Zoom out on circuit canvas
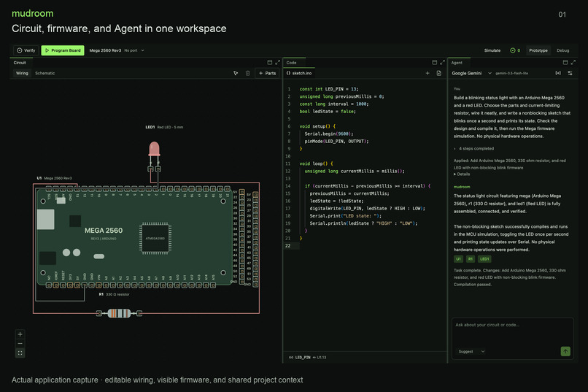 20,344
